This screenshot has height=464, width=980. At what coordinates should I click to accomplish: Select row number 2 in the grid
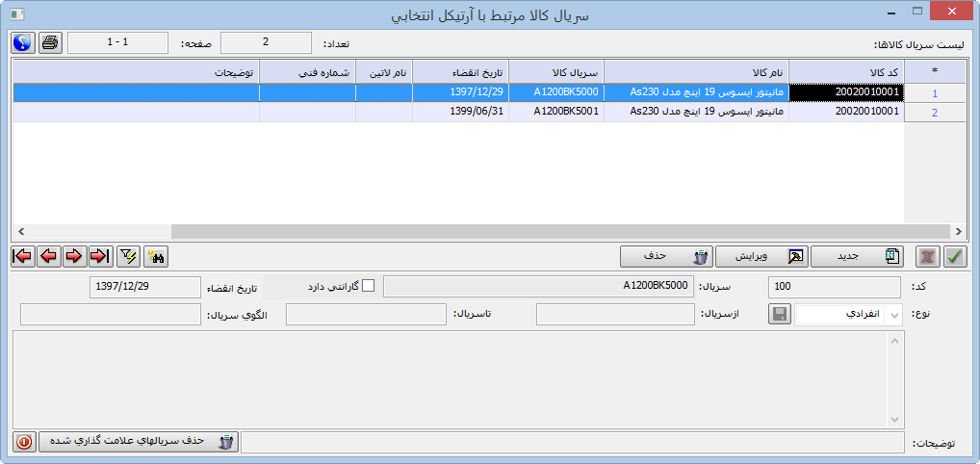pyautogui.click(x=935, y=113)
